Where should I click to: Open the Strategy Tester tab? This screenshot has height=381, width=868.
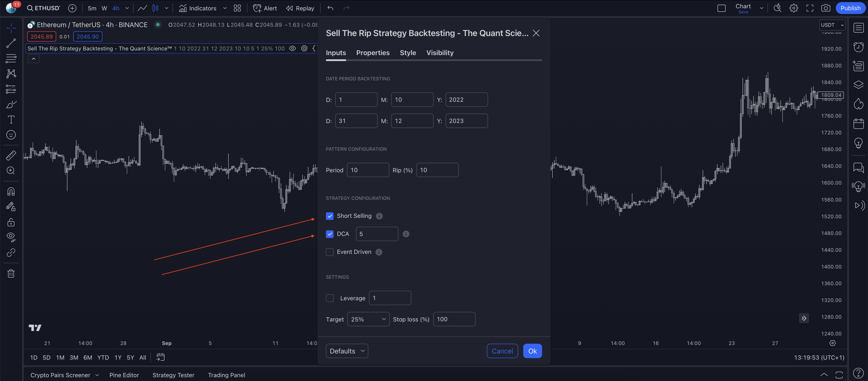coord(173,375)
